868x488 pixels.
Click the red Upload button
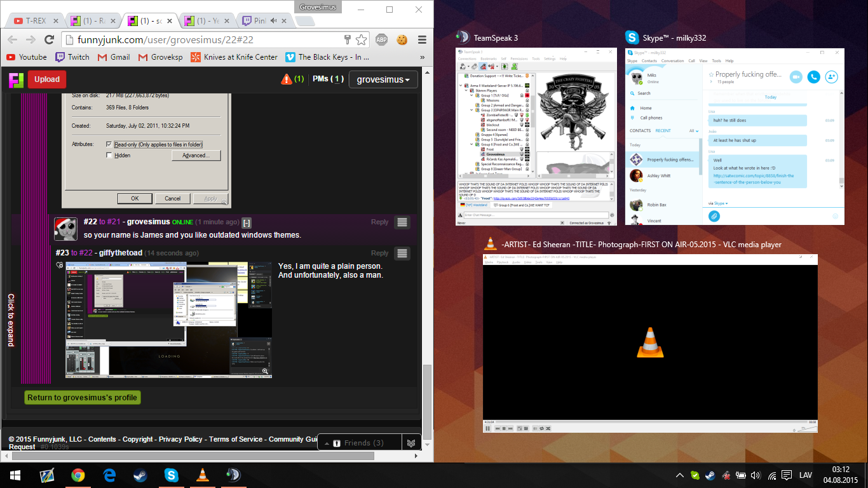[46, 79]
